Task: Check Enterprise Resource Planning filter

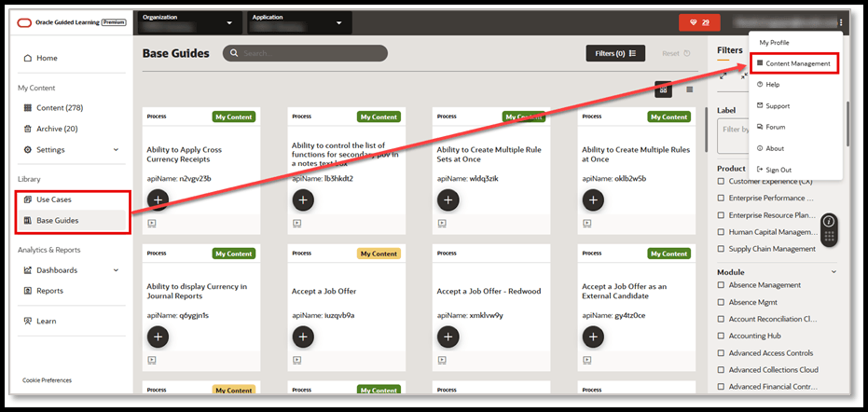Action: (x=721, y=215)
